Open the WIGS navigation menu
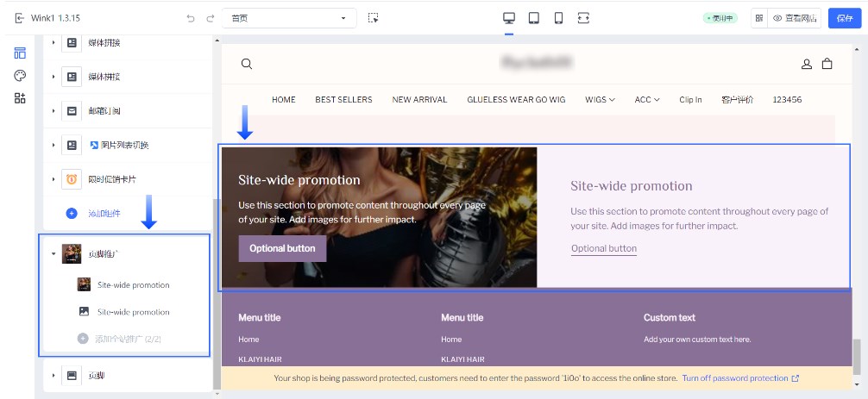The height and width of the screenshot is (399, 868). tap(600, 100)
